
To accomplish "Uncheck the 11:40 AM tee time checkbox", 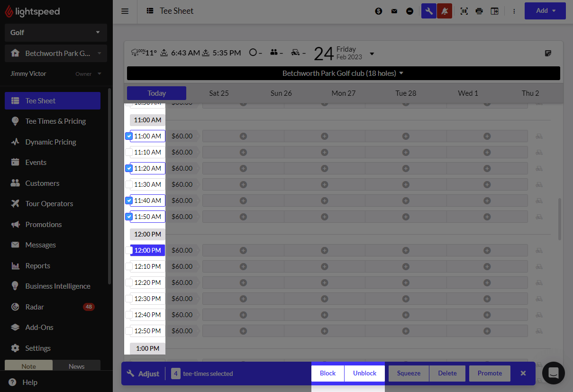I will point(128,201).
